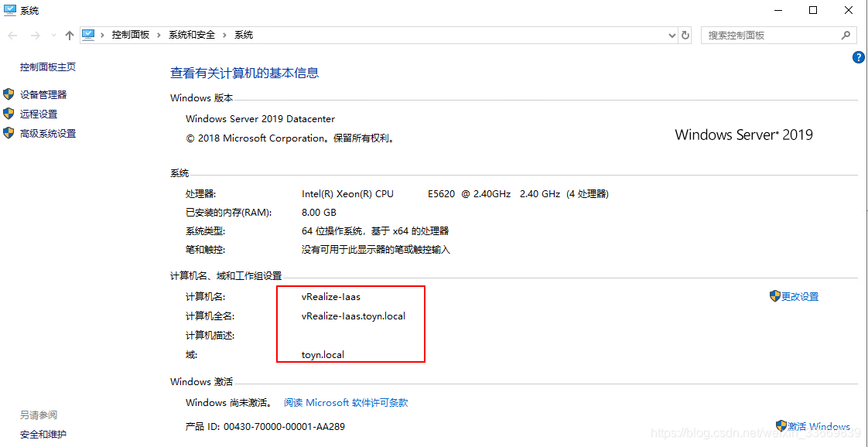Maximize the System window
The width and height of the screenshot is (868, 447).
click(x=812, y=10)
